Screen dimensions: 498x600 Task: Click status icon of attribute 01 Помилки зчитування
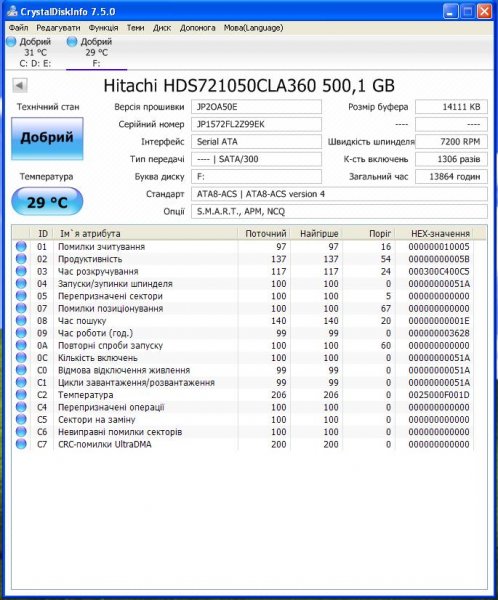[x=21, y=246]
